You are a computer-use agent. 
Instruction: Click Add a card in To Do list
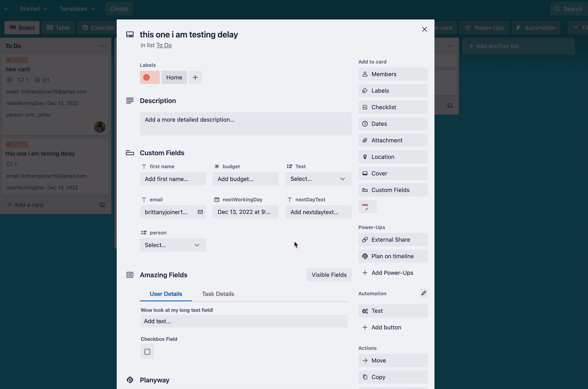tap(25, 205)
